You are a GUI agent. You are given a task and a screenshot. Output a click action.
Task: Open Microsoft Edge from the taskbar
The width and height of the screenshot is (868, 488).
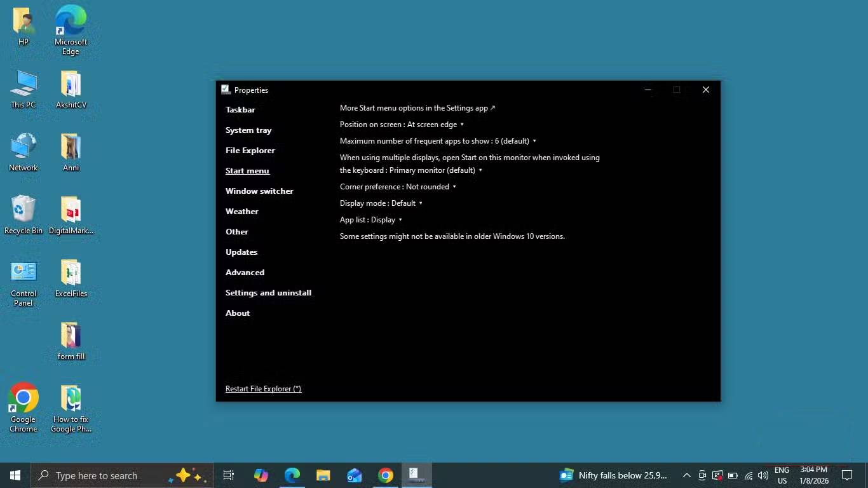pyautogui.click(x=292, y=475)
